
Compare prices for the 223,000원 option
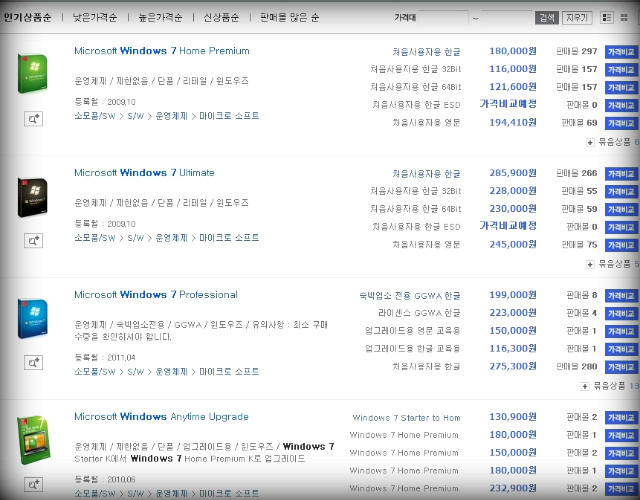(621, 314)
